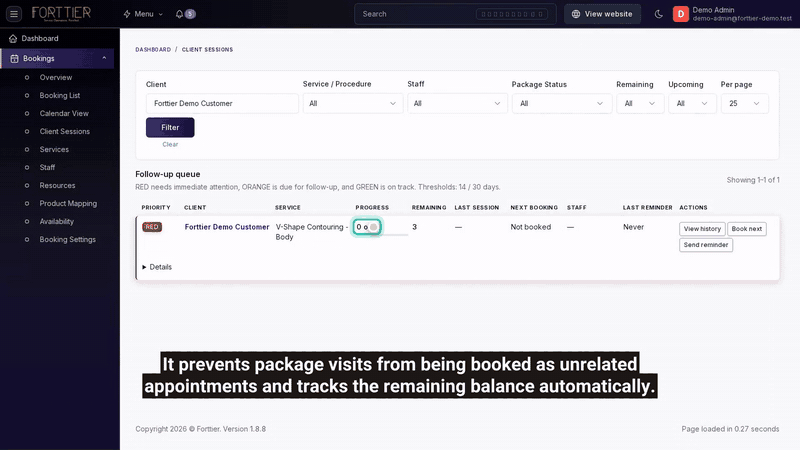
Task: Open Booking List in the sidebar
Action: 60,95
